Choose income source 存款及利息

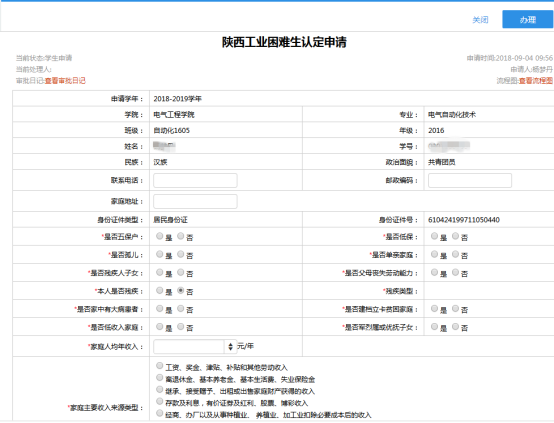tap(160, 401)
